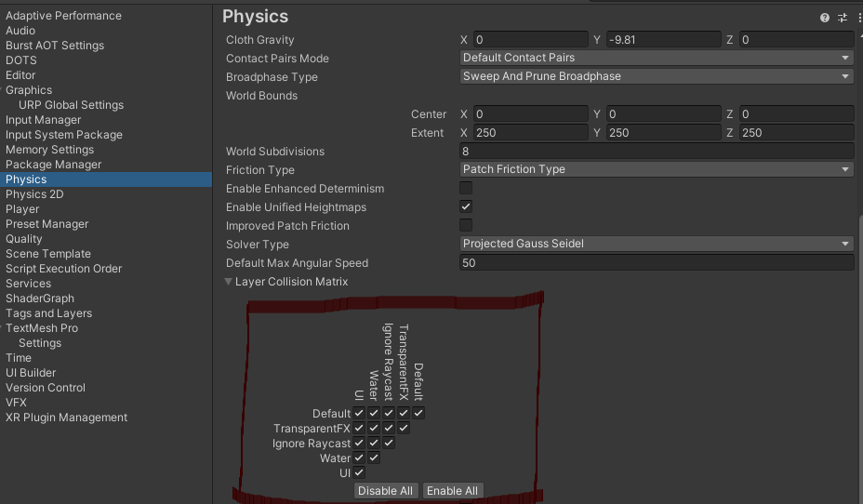Open Player settings
Screen dimensions: 863x504
pyautogui.click(x=22, y=208)
